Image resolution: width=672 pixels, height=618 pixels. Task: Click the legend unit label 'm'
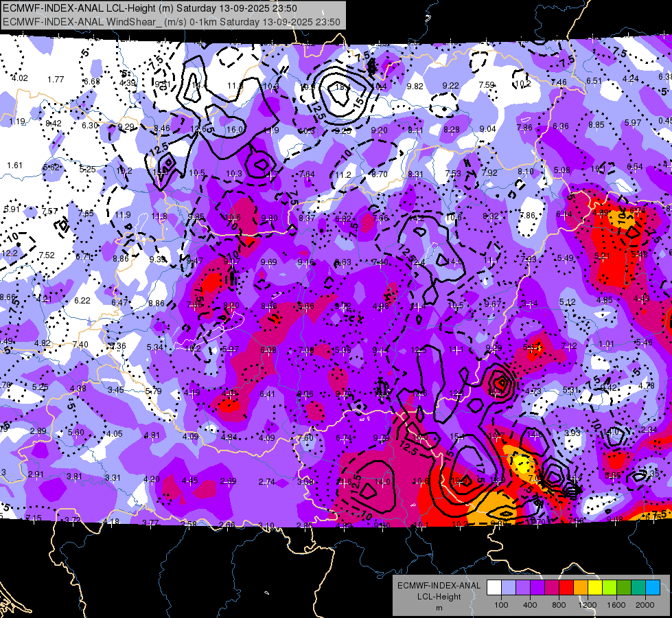pos(439,608)
